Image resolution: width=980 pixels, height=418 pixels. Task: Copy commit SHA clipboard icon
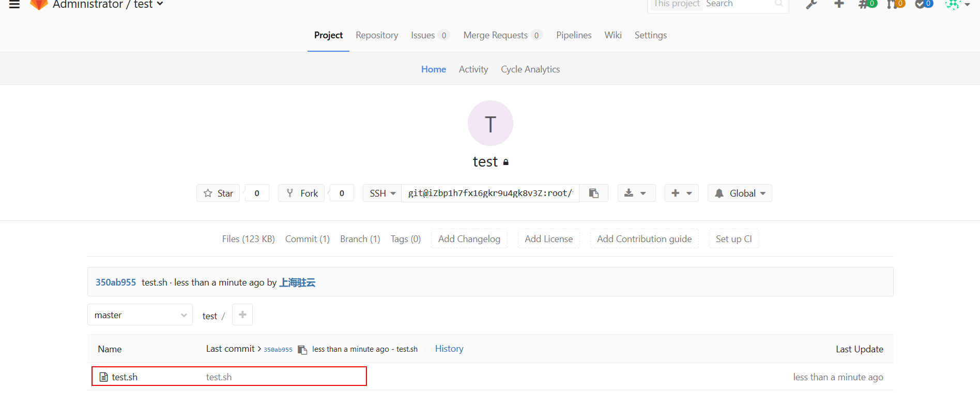tap(302, 350)
